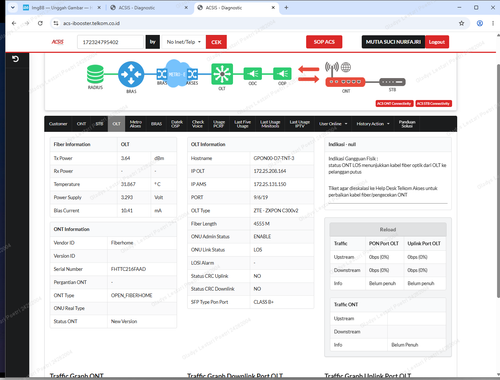This screenshot has width=500, height=380.
Task: Click the ODP icon in topology
Action: 282,74
